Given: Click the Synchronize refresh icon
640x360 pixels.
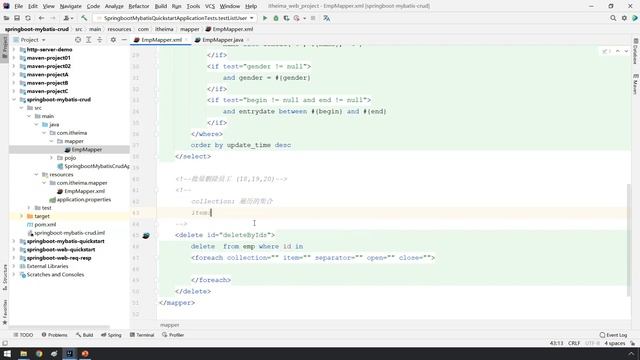Looking at the screenshot, I should coord(28,18).
